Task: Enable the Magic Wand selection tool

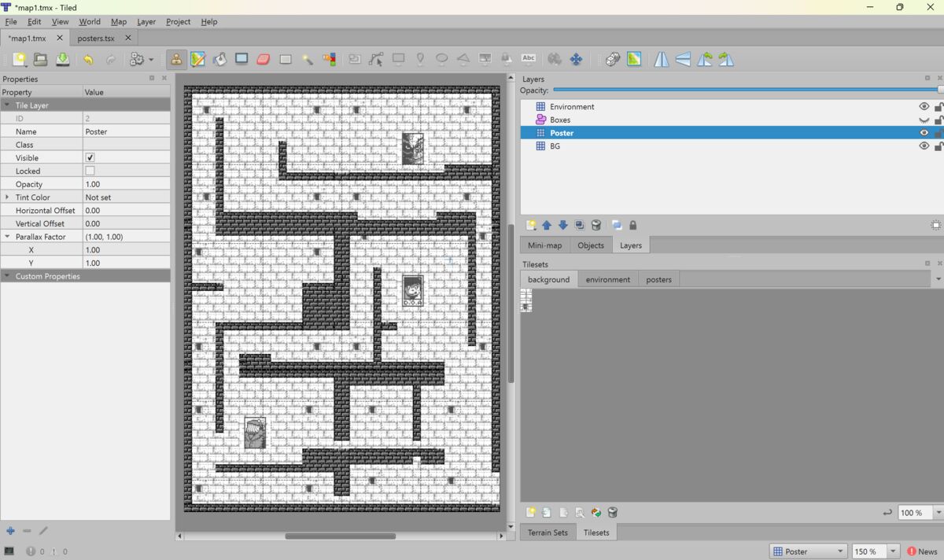Action: 308,58
